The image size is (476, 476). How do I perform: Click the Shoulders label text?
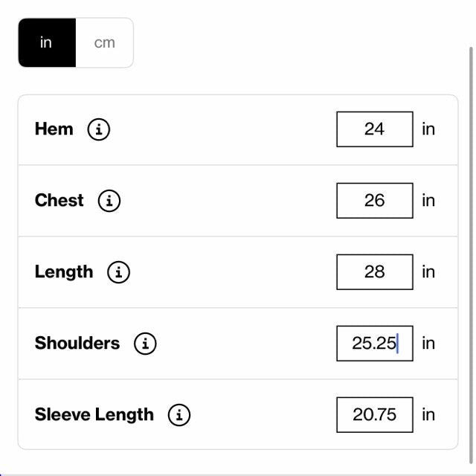[x=77, y=344]
